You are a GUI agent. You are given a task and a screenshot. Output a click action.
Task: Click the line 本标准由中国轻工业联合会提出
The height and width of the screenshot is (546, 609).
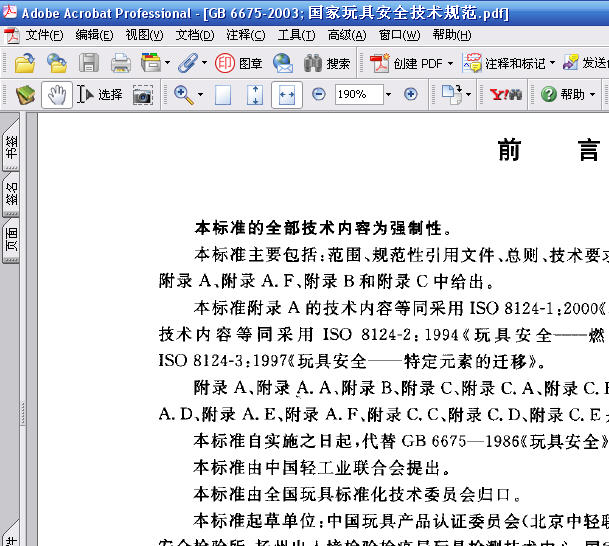click(x=322, y=468)
